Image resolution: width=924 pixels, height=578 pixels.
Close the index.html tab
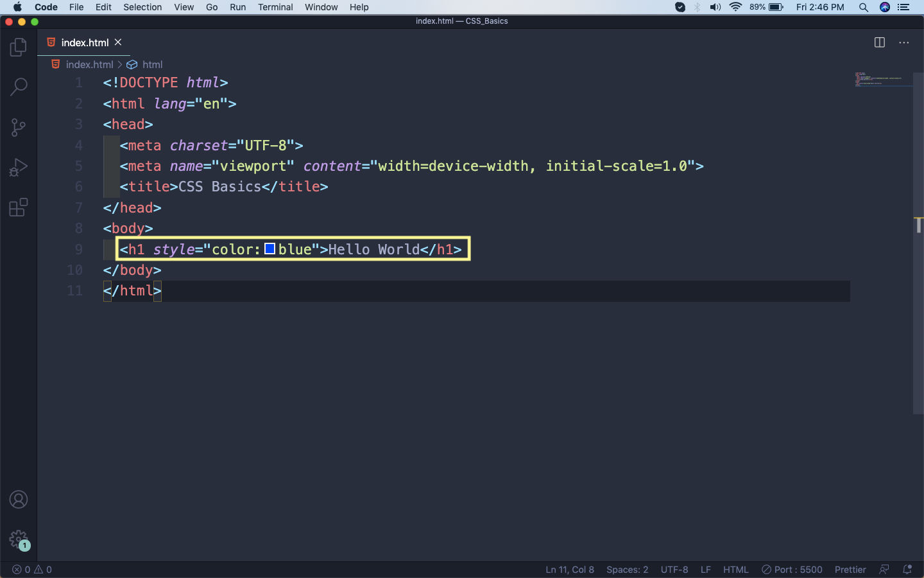coord(118,42)
